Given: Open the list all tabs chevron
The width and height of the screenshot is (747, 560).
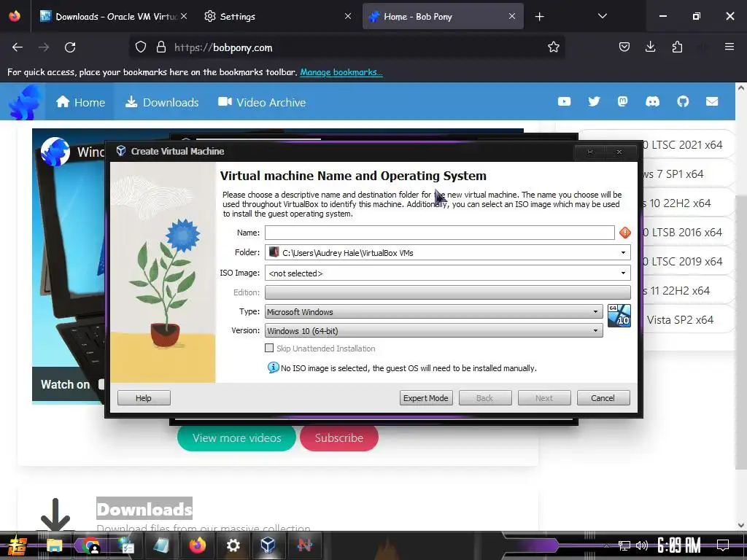Looking at the screenshot, I should tap(602, 16).
